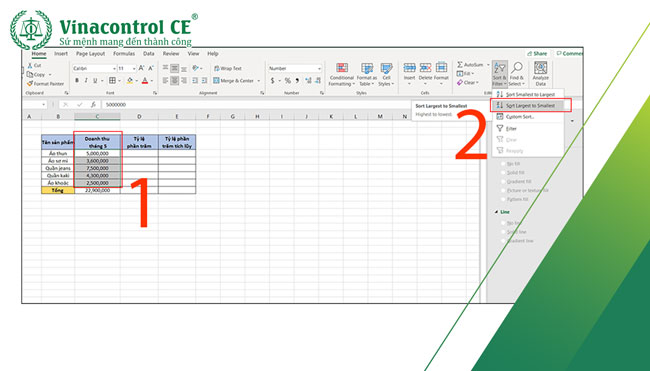Open the Name Box dropdown arrow
Image resolution: width=650 pixels, height=371 pixels.
pyautogui.click(x=44, y=105)
